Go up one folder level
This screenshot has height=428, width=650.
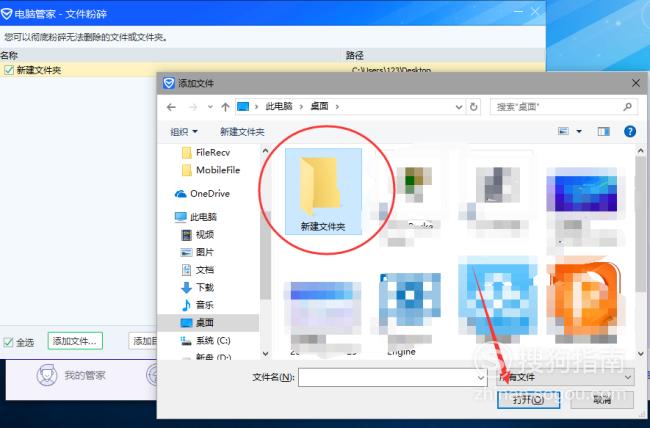coord(225,107)
